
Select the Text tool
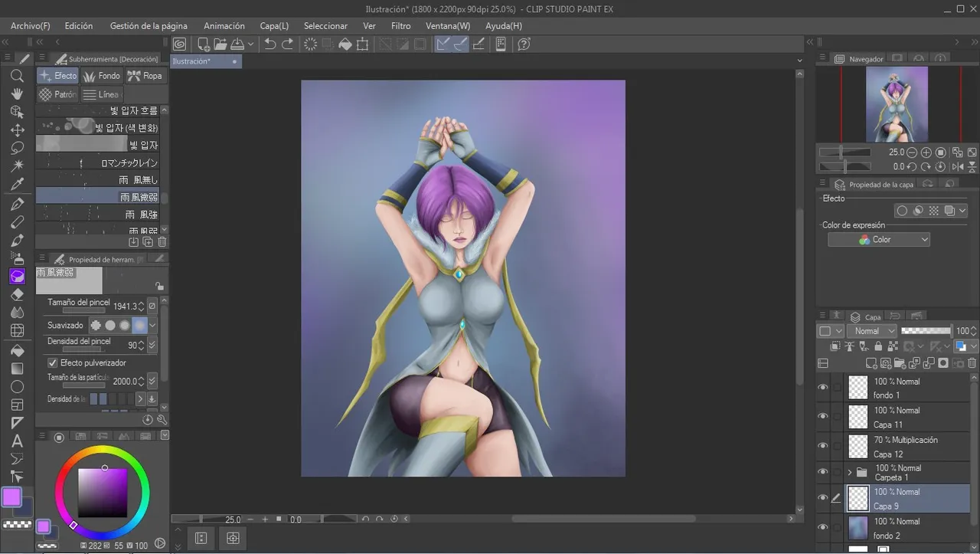click(17, 441)
